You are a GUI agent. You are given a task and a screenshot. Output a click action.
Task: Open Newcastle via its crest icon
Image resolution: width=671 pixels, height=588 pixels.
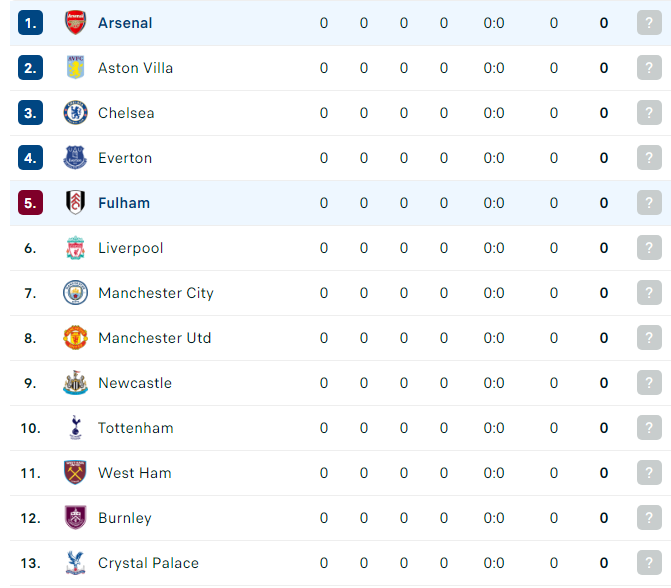(x=75, y=383)
